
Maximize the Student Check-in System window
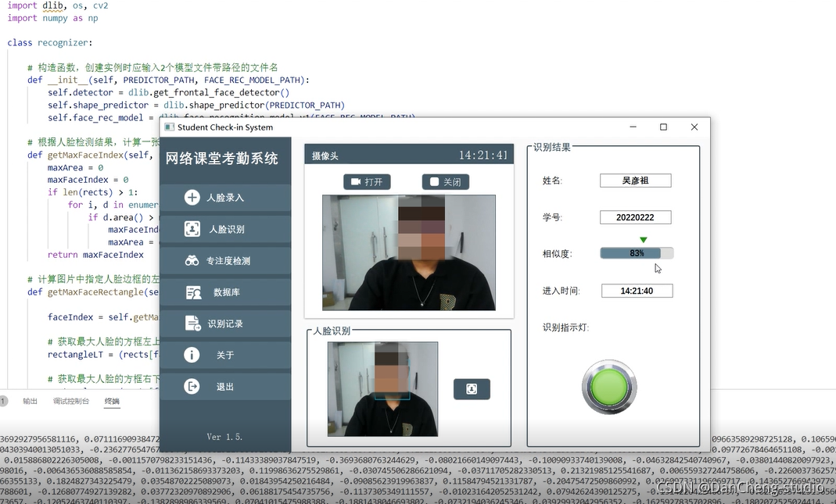[663, 127]
